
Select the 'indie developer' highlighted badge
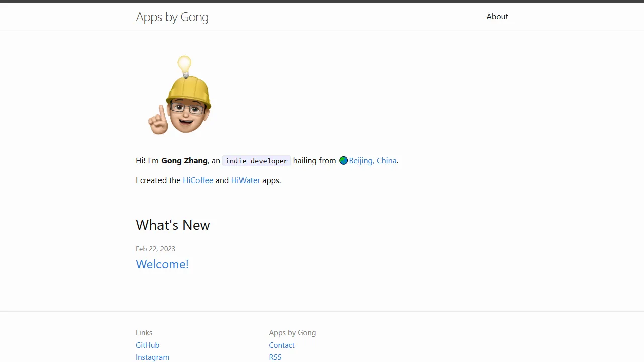click(256, 161)
